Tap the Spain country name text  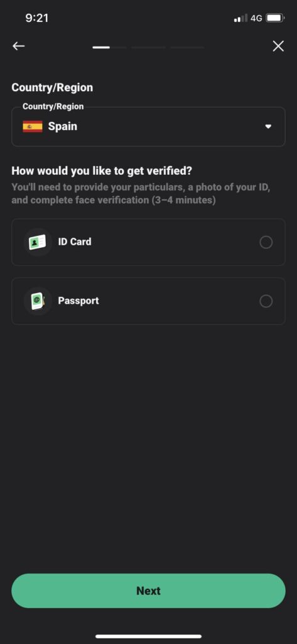63,126
